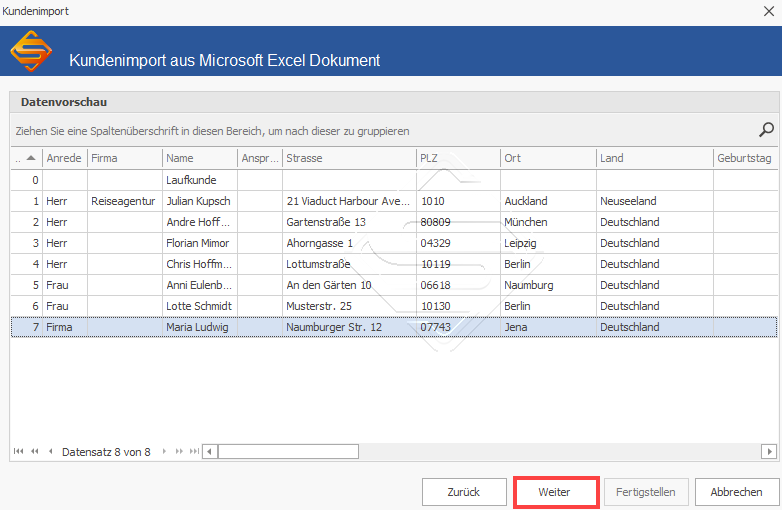782x510 pixels.
Task: Click the Naumburger Str. 12 cell
Action: [x=349, y=327]
